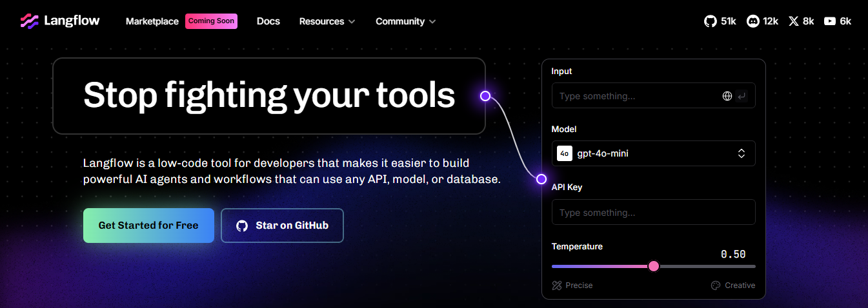Click the globe icon in Input field
The image size is (868, 308).
(727, 96)
